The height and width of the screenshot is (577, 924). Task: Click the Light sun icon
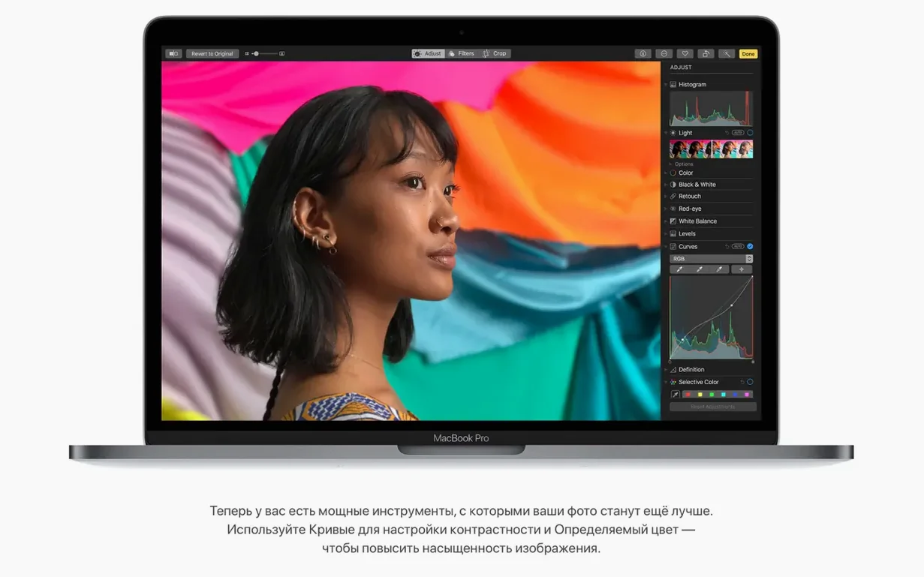point(673,133)
